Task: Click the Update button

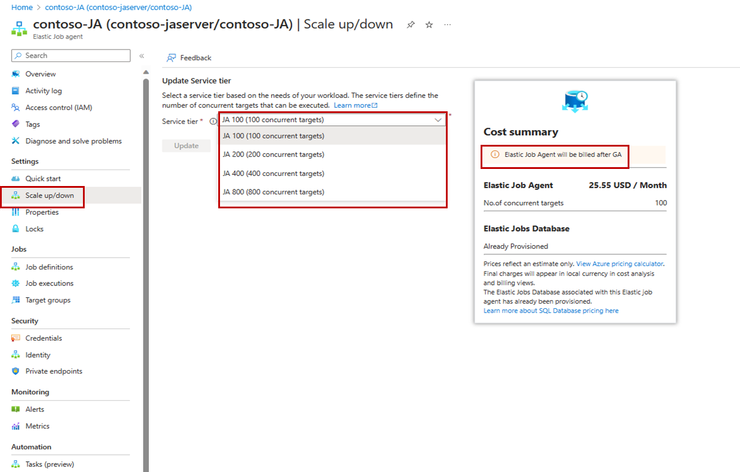Action: [186, 145]
